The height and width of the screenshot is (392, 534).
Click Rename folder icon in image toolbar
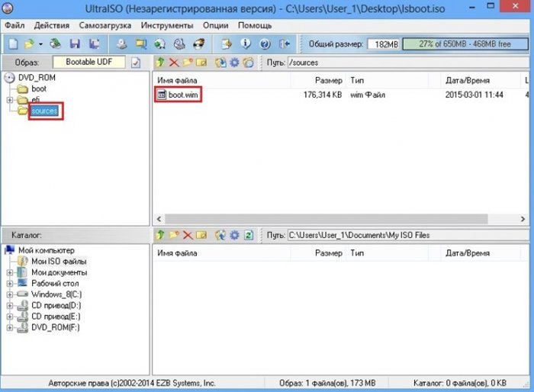201,63
